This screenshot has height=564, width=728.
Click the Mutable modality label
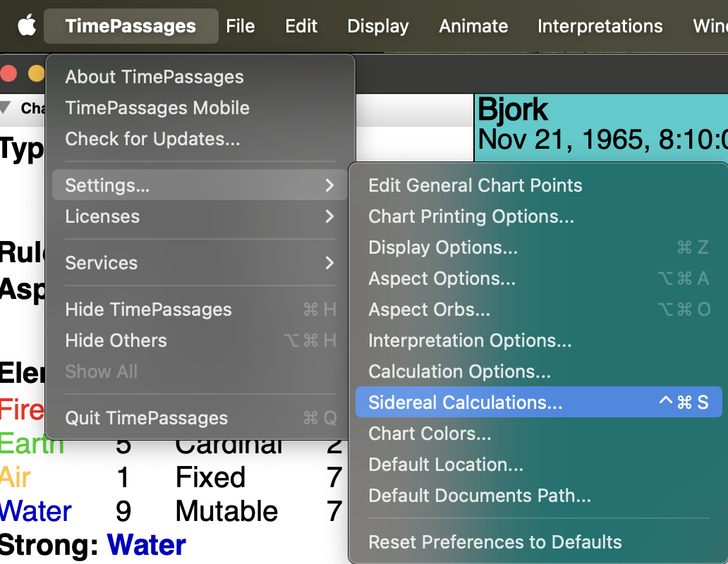coord(226,511)
